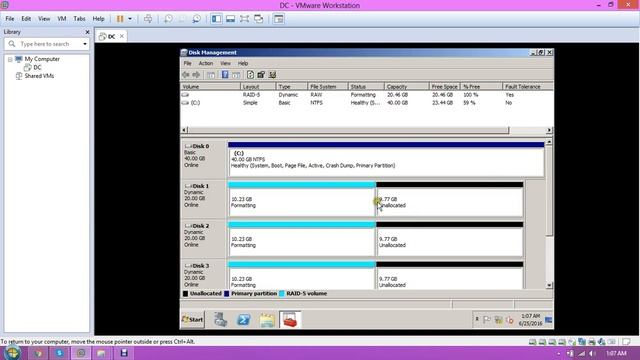Open the power options dropdown arrow beside pause

pos(130,19)
